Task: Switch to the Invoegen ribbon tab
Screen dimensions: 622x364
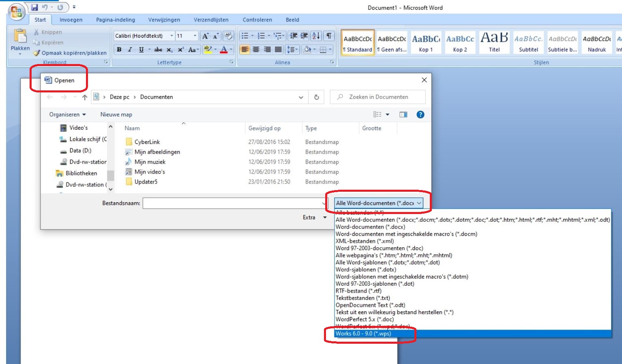Action: coord(71,19)
